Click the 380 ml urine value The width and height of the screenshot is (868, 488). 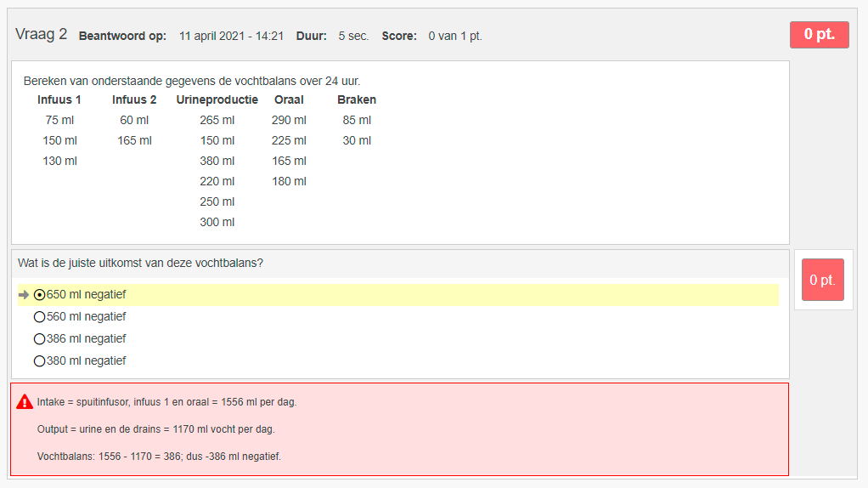[217, 161]
